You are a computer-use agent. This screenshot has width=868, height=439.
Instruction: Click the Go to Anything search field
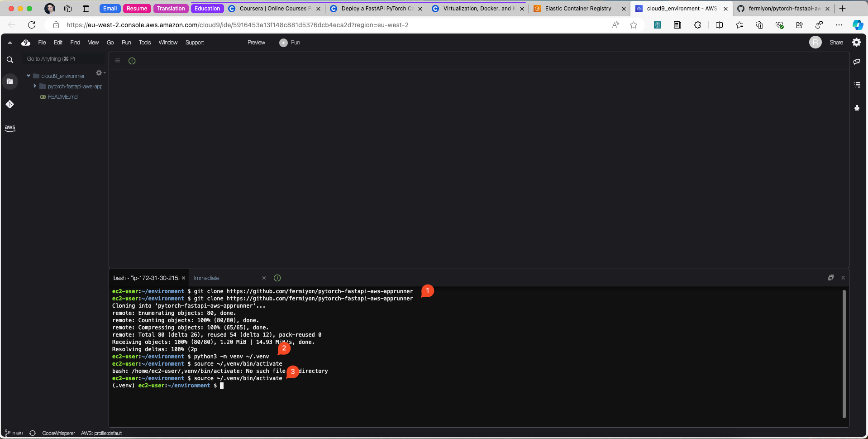[x=64, y=59]
